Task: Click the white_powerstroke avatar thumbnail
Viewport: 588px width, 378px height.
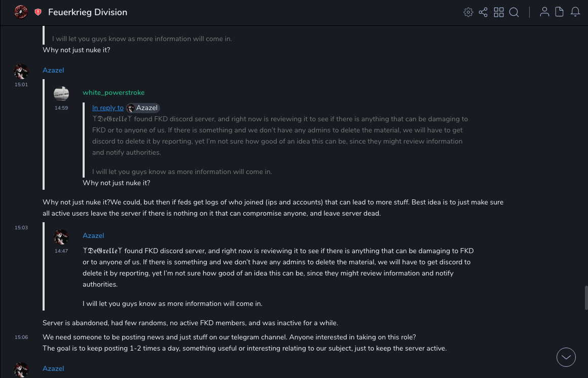Action: (x=61, y=93)
